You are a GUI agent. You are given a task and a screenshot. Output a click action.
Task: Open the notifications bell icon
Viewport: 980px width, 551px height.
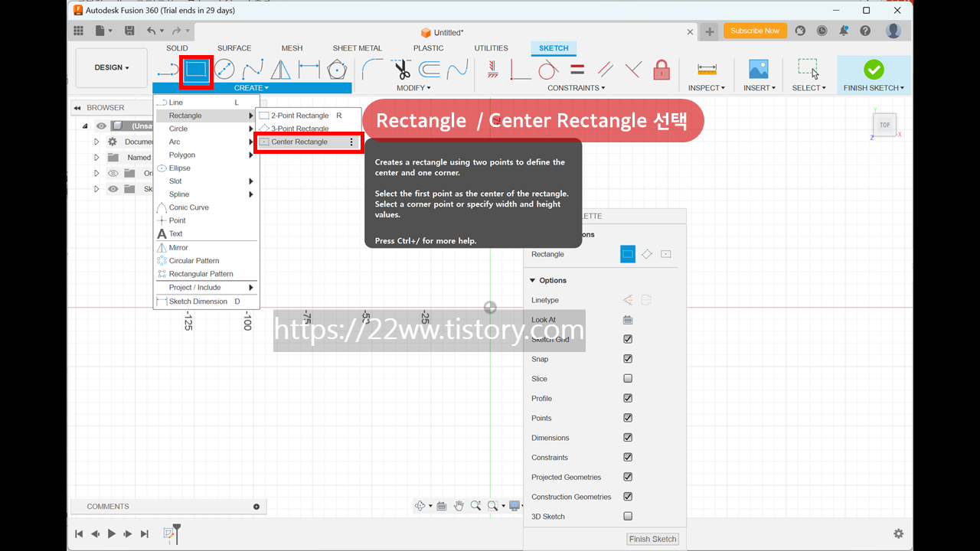tap(844, 31)
